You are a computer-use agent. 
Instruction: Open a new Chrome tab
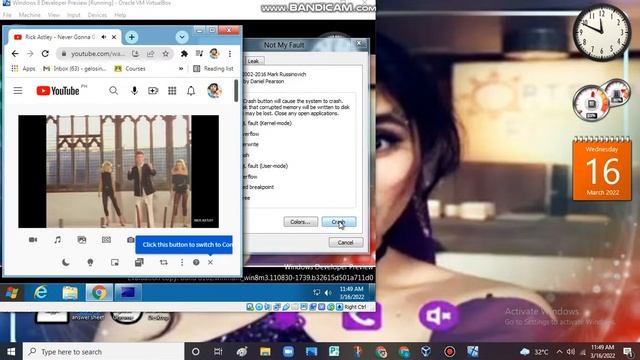tap(131, 37)
